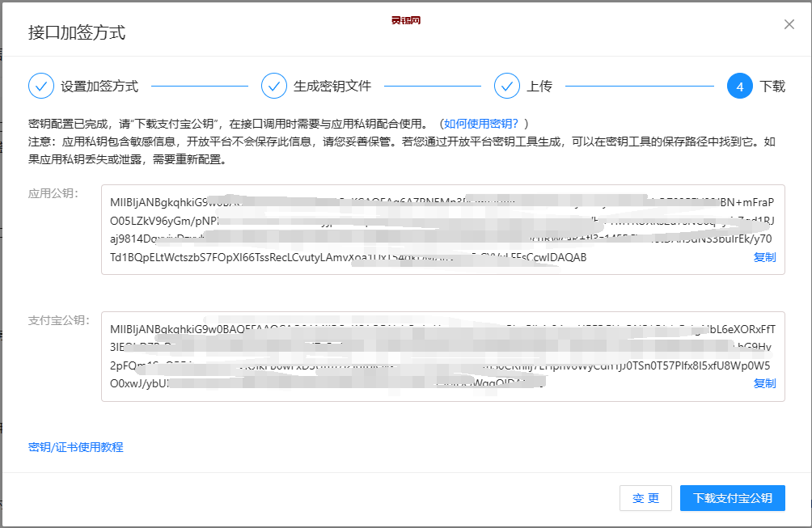The width and height of the screenshot is (812, 528).
Task: Select the 下载 step label
Action: pos(772,86)
